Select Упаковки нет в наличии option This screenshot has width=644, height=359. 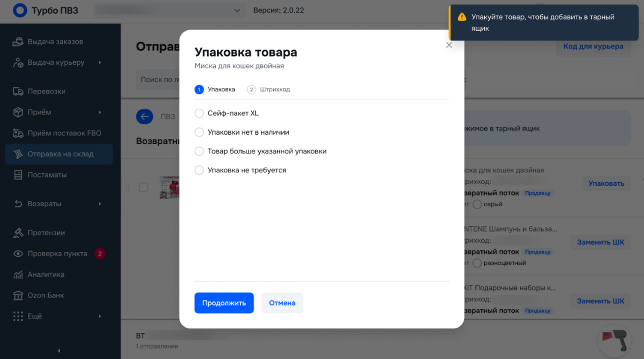pos(199,132)
